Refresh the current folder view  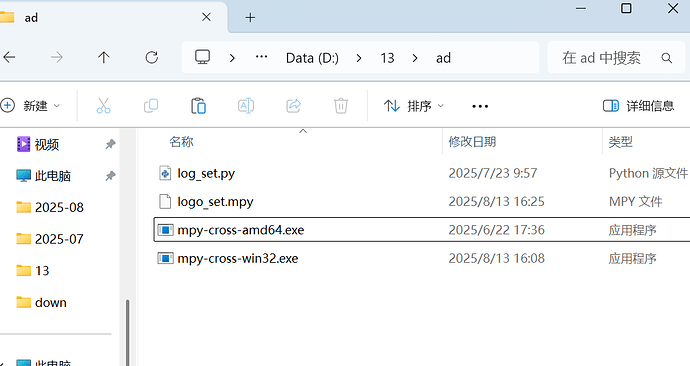(152, 58)
